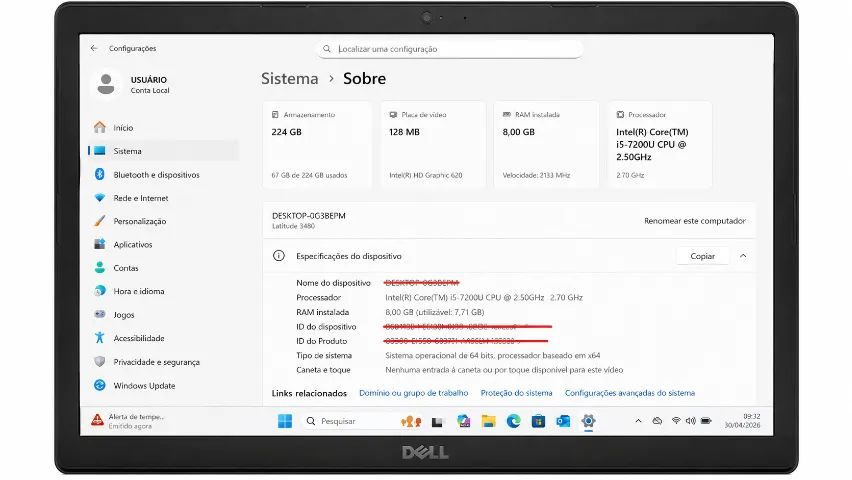Click Renomear este computador

click(x=694, y=221)
